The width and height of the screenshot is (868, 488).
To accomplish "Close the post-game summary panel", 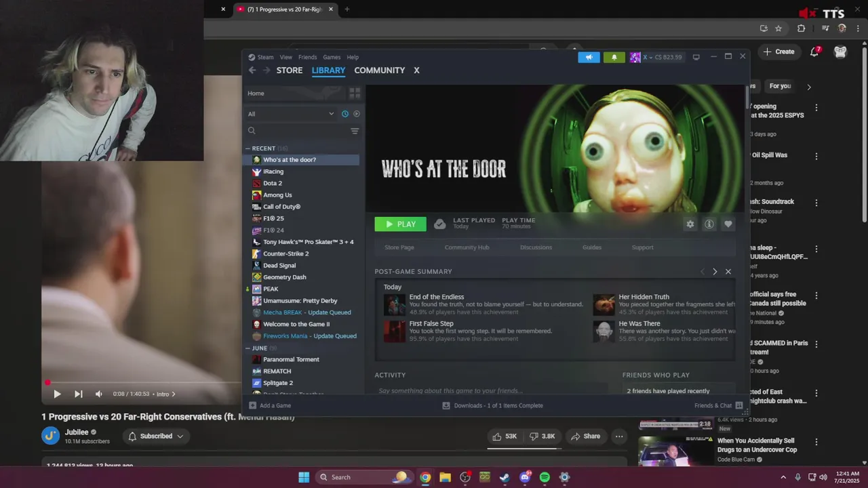I will (728, 272).
